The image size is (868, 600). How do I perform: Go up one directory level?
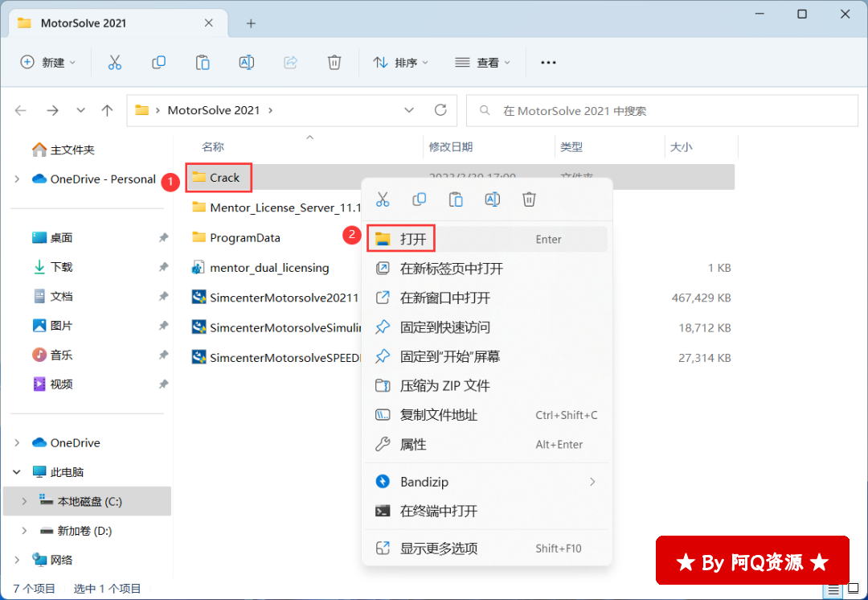(107, 110)
